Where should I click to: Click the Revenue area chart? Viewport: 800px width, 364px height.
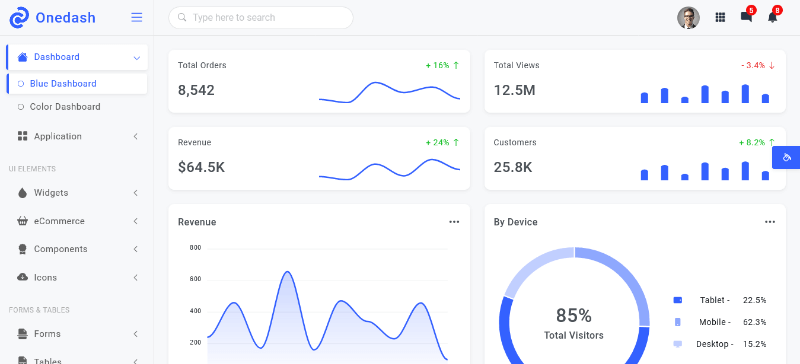pyautogui.click(x=327, y=317)
